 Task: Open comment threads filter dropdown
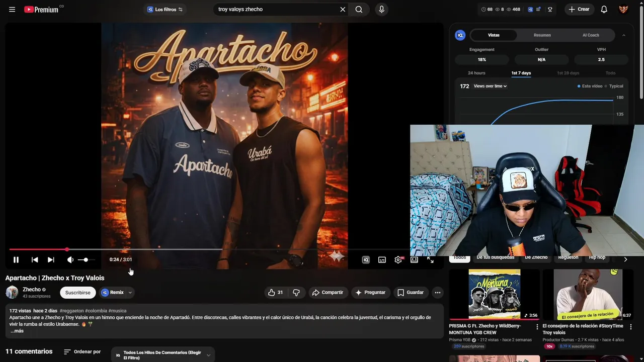tap(163, 355)
